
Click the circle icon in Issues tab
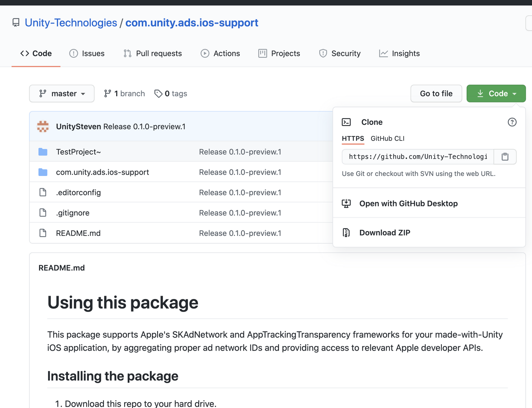point(74,53)
